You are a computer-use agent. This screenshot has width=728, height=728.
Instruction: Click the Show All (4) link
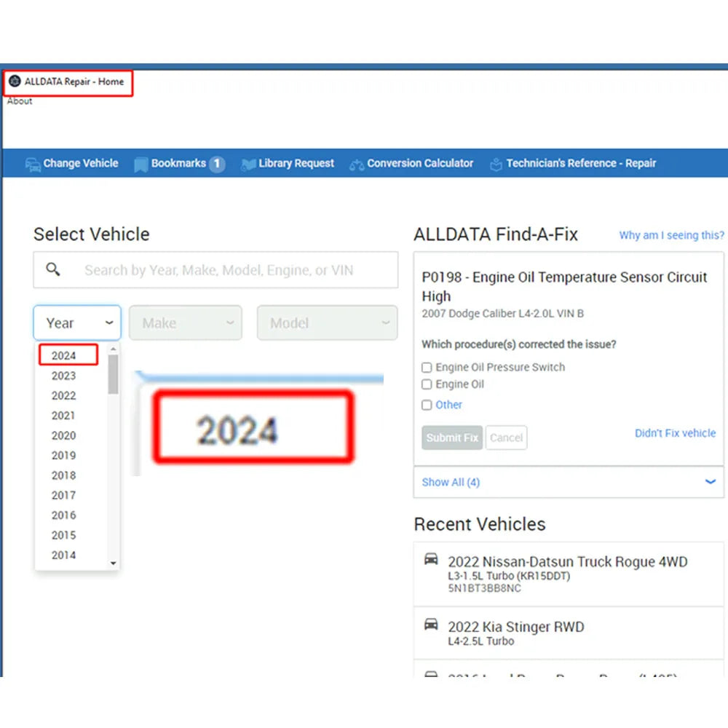[x=451, y=483]
